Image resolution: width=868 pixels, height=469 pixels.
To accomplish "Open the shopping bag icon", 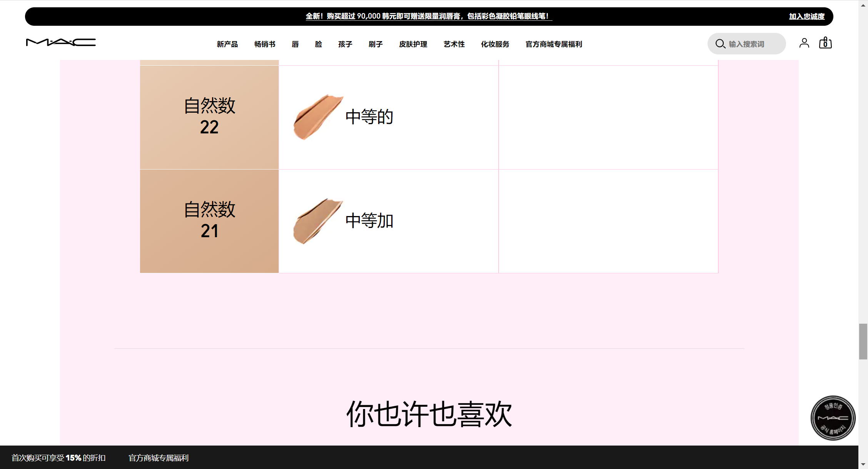I will coord(825,43).
